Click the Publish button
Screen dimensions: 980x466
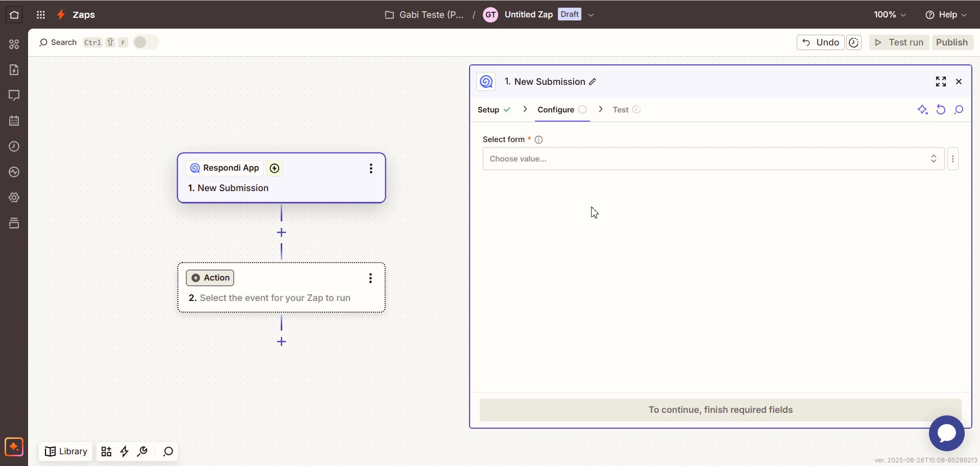coord(952,42)
